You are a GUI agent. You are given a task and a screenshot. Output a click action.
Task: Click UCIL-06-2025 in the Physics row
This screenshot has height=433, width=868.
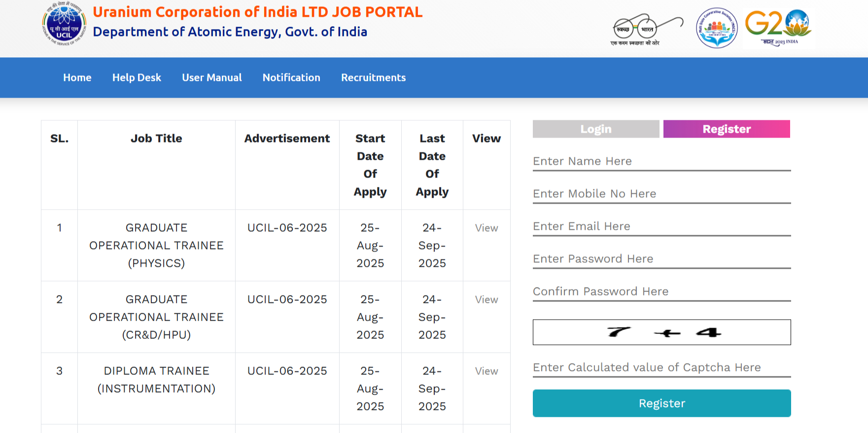pos(287,228)
